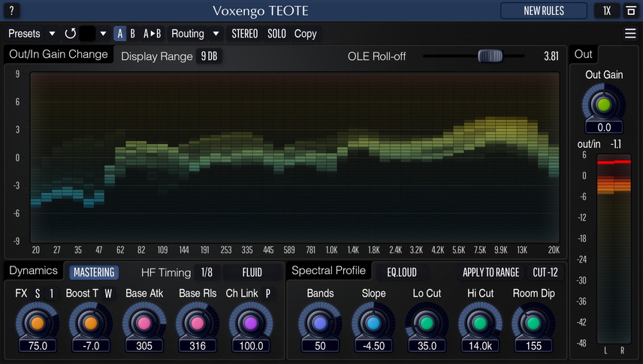This screenshot has height=364, width=643.
Task: Click the Copy button
Action: click(305, 34)
